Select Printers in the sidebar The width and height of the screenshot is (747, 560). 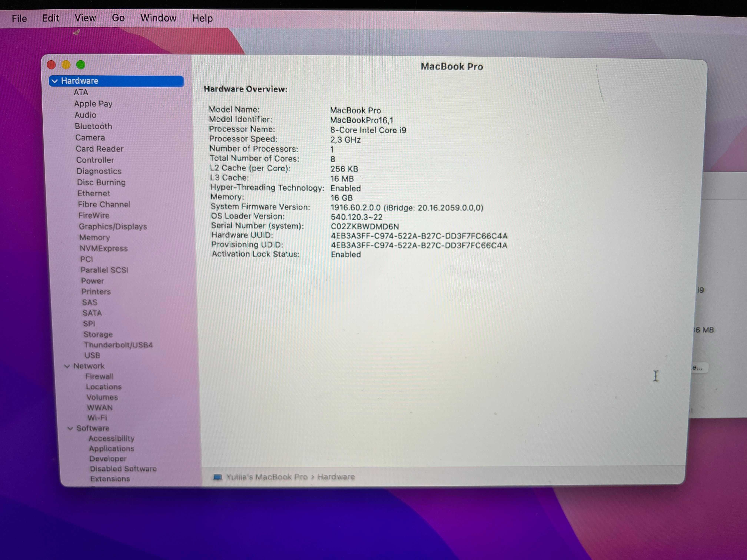click(96, 291)
